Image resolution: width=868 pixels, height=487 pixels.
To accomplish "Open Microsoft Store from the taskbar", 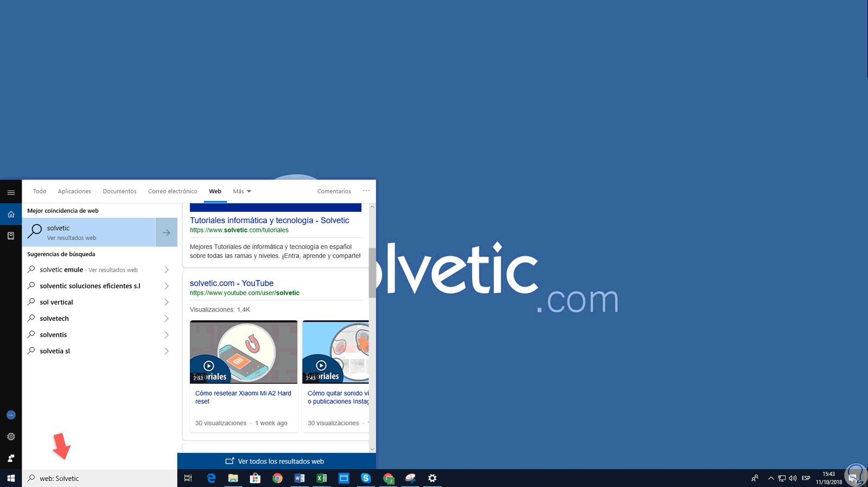I will pos(255,478).
